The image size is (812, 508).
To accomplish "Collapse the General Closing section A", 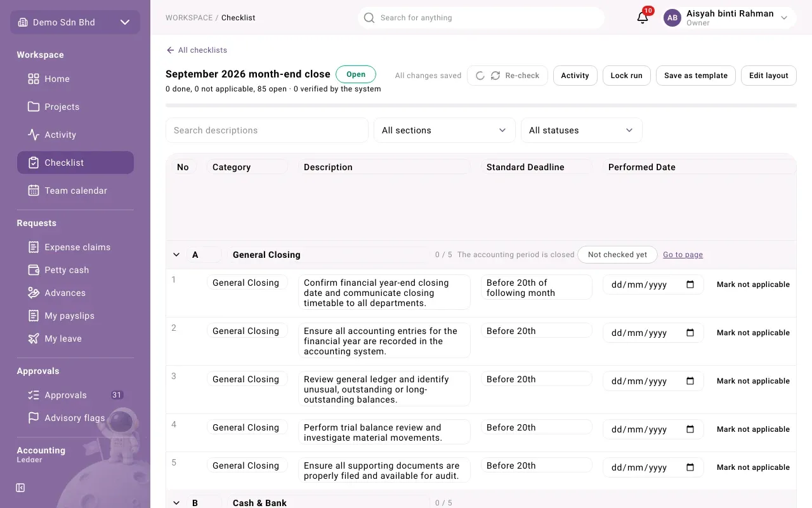I will tap(176, 255).
